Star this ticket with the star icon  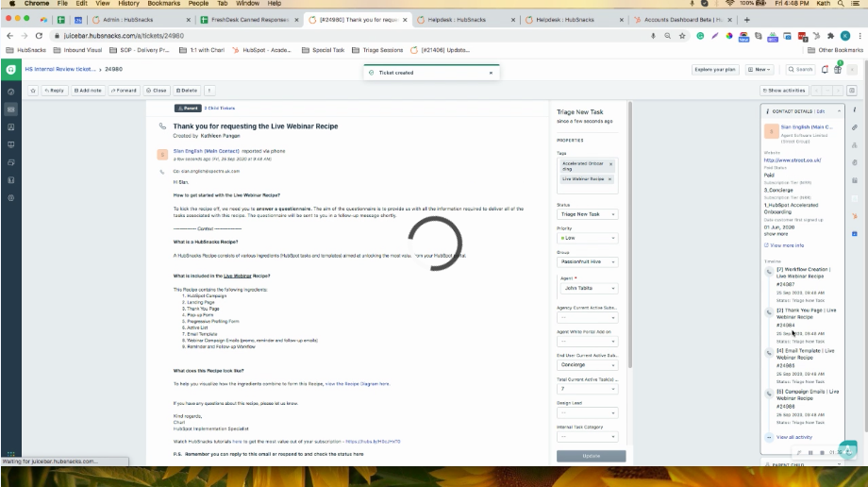tap(34, 91)
